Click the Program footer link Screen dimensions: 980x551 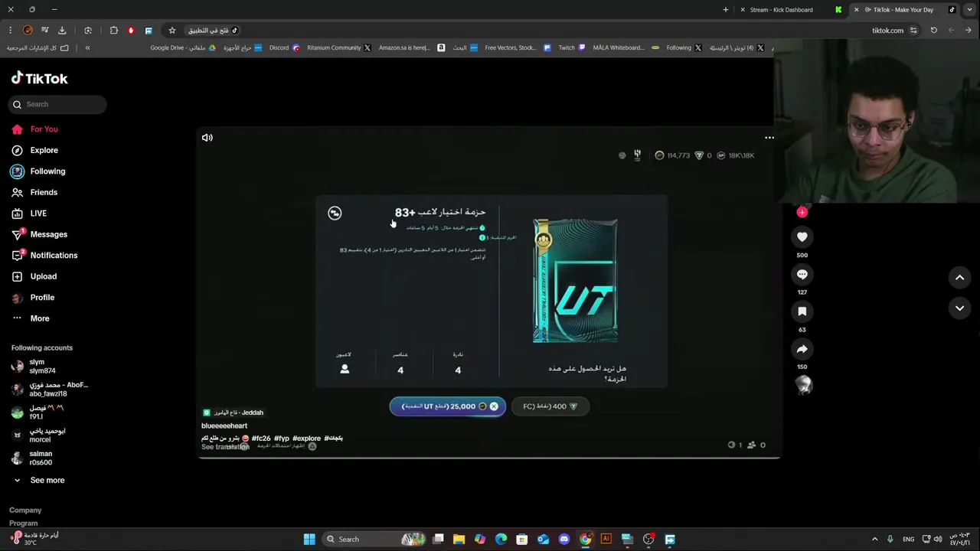(23, 523)
